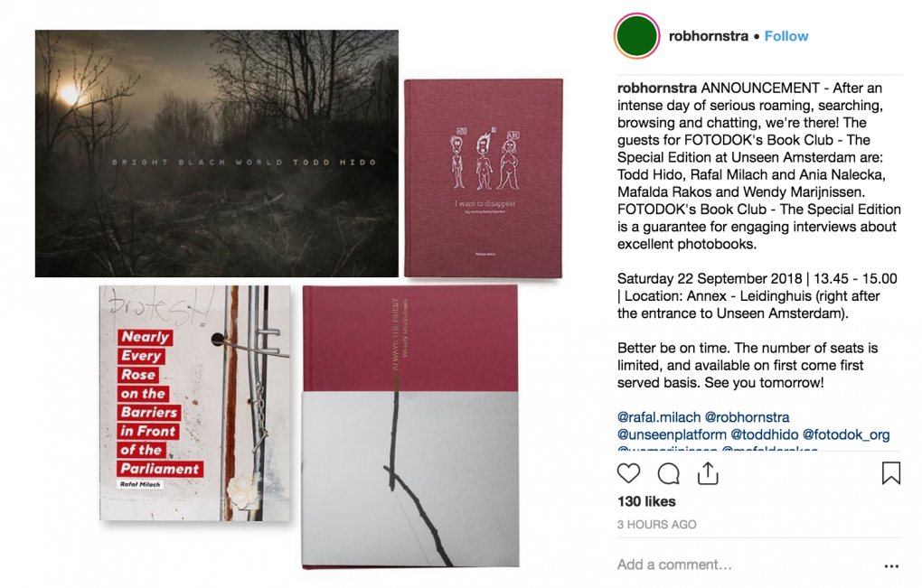Share the post with the upload arrow icon
Screen dimensions: 922x588
tap(708, 473)
